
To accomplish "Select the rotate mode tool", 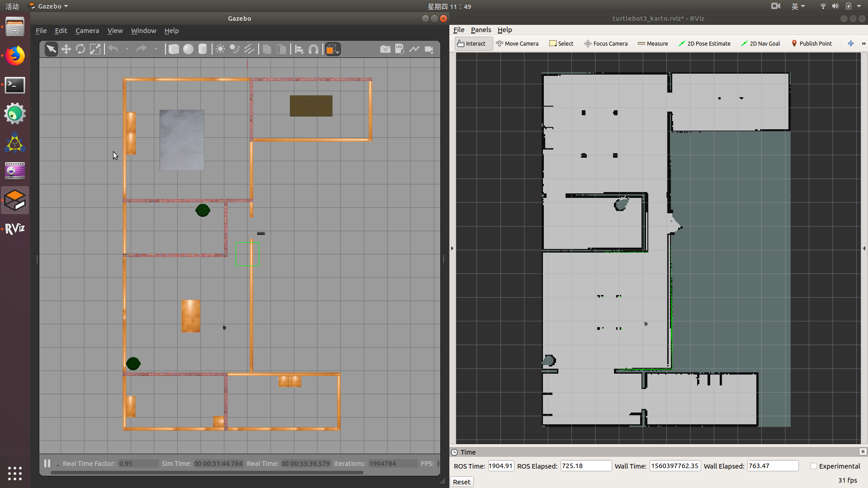I will 80,49.
